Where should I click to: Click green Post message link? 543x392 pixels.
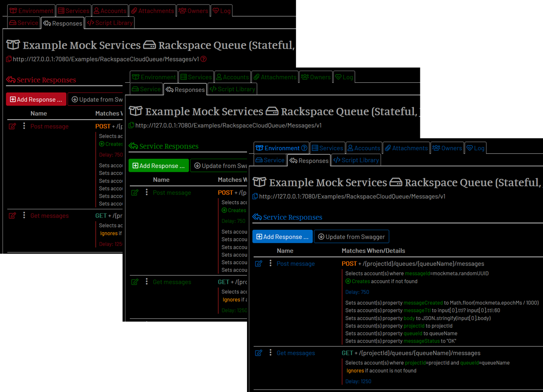coord(172,193)
